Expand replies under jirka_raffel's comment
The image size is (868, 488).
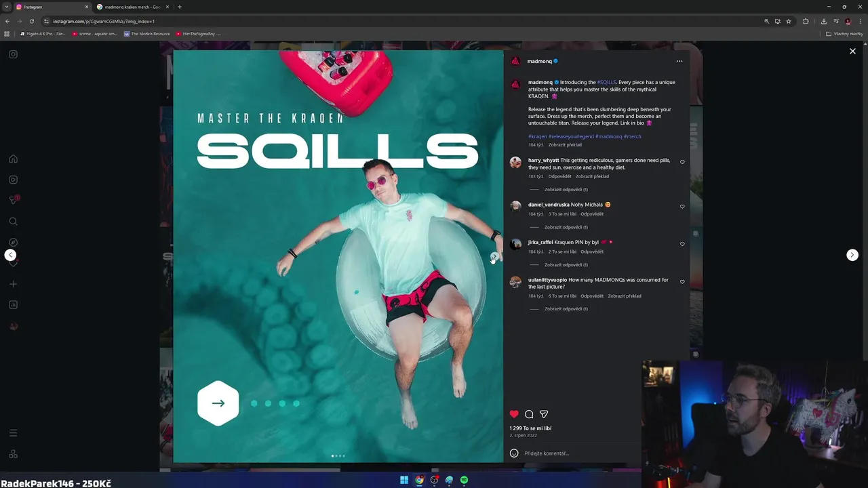point(566,264)
